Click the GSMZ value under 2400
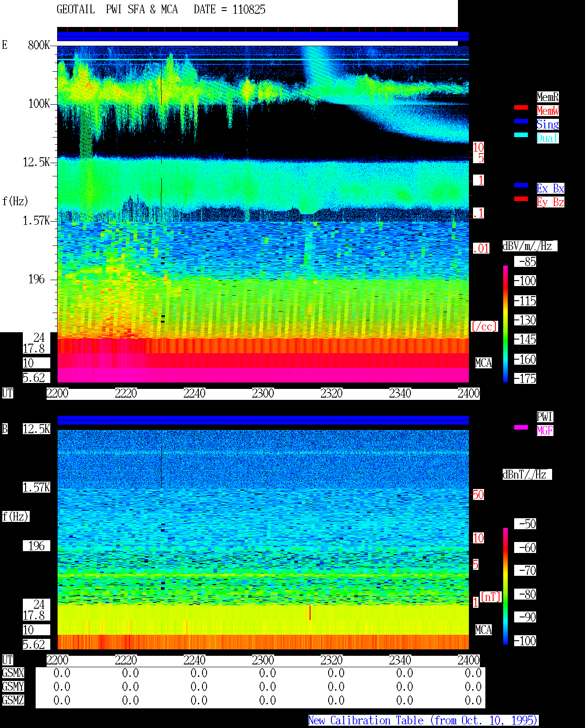585x728 pixels. (x=473, y=700)
